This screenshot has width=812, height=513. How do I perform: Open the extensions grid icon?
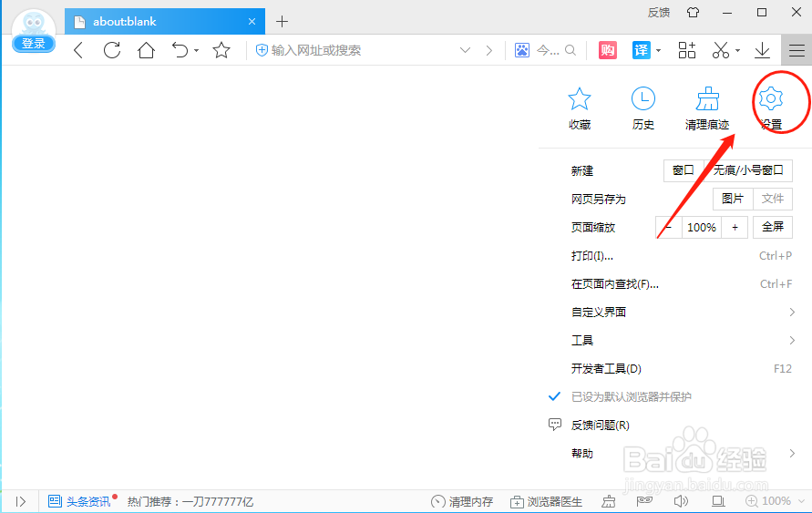point(686,50)
